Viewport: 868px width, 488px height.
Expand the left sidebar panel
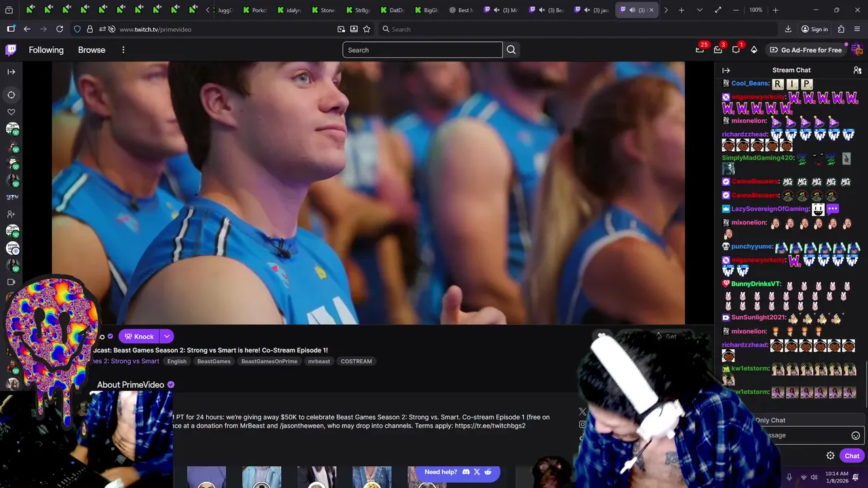click(x=11, y=71)
